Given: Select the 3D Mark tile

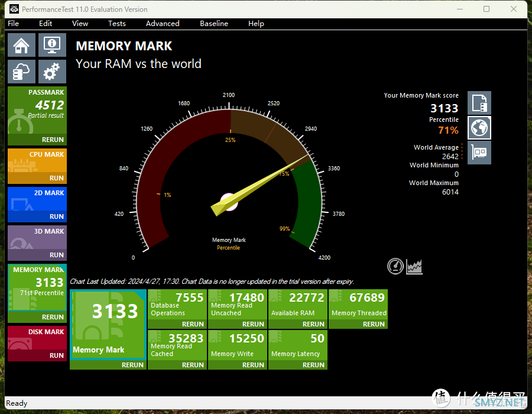Looking at the screenshot, I should 37,237.
